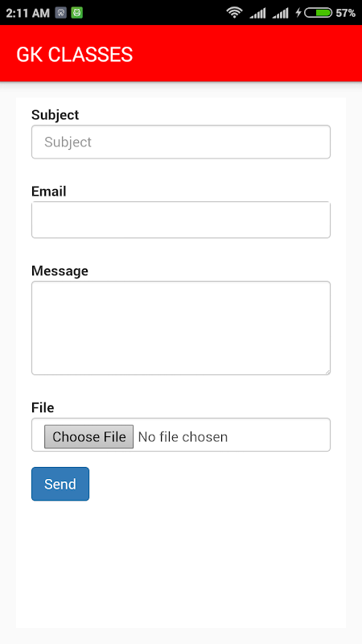Tap the second SIM signal strength icon
This screenshot has height=644, width=362.
click(x=280, y=13)
